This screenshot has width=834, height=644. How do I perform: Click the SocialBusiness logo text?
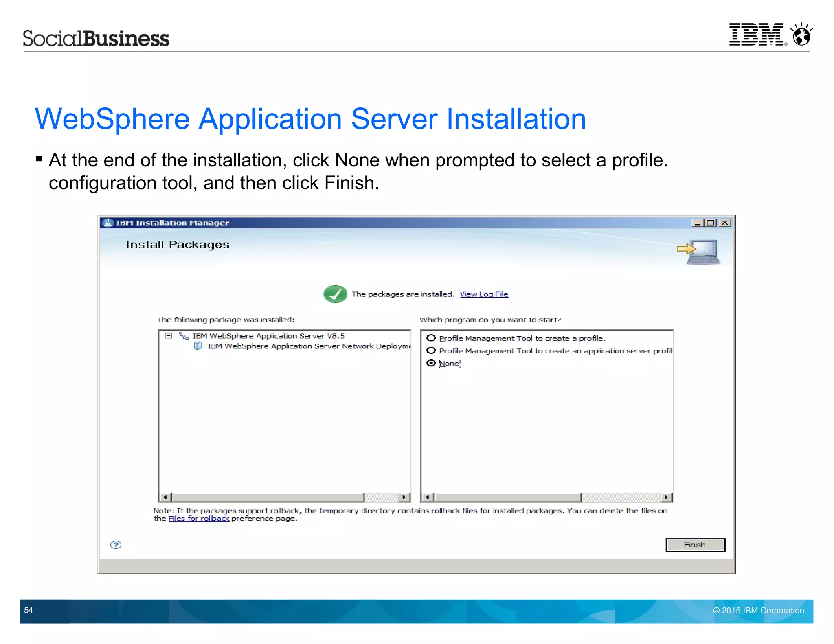[x=96, y=38]
